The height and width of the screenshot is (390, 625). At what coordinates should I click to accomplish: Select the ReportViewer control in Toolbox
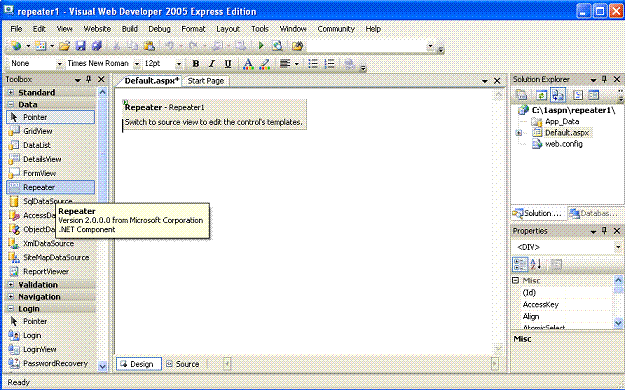tap(51, 271)
